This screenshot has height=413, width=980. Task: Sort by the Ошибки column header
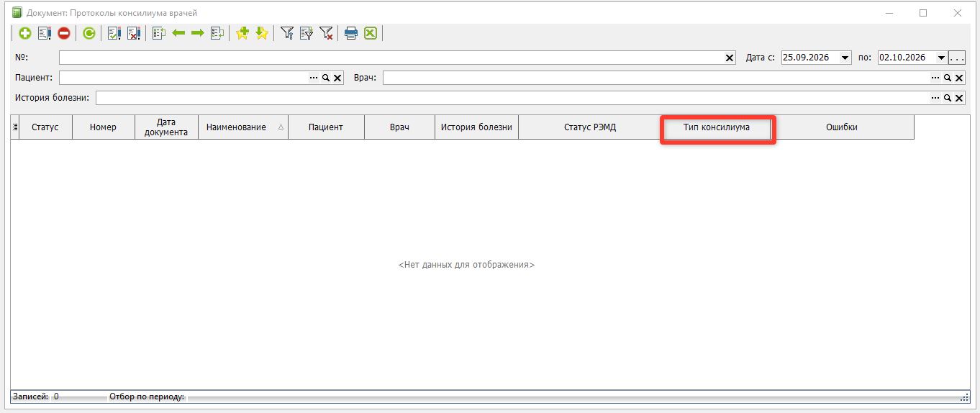click(842, 127)
